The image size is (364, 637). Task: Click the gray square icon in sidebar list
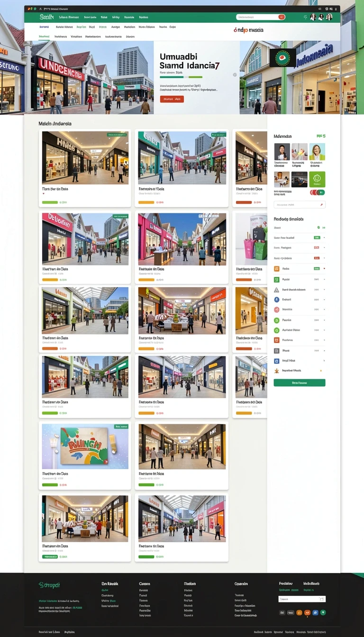coord(277,351)
